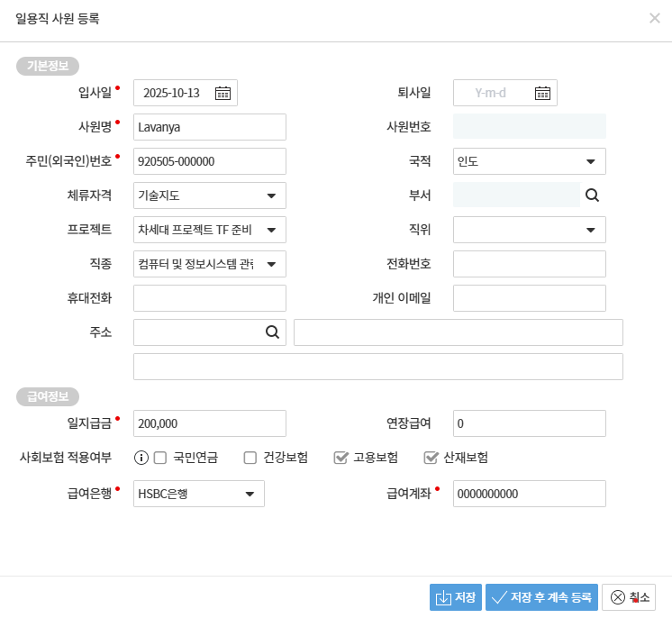
Task: Toggle the 산재보험 checkbox
Action: (x=431, y=458)
